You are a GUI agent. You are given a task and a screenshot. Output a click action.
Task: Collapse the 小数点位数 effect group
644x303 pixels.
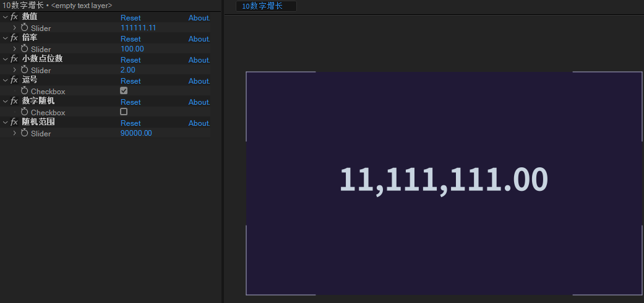[x=5, y=59]
